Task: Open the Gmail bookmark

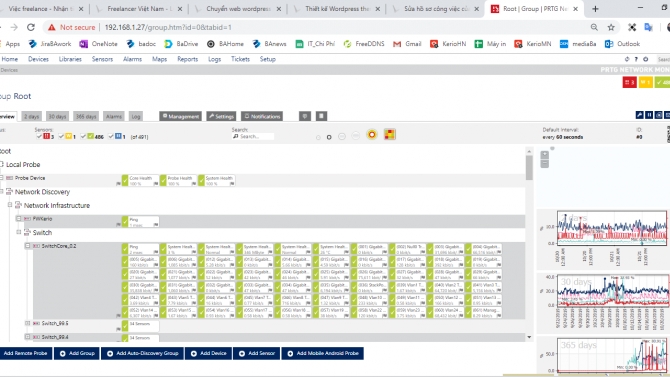Action: tap(407, 44)
